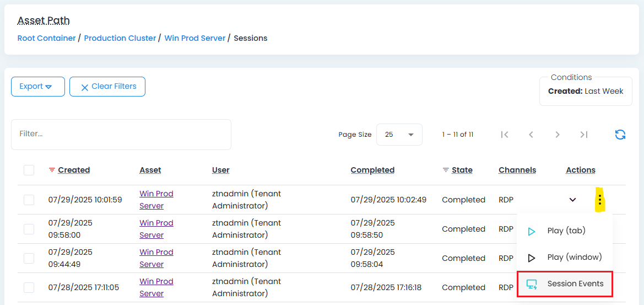Image resolution: width=644 pixels, height=305 pixels.
Task: Toggle the select-all checkbox in header
Action: point(29,170)
